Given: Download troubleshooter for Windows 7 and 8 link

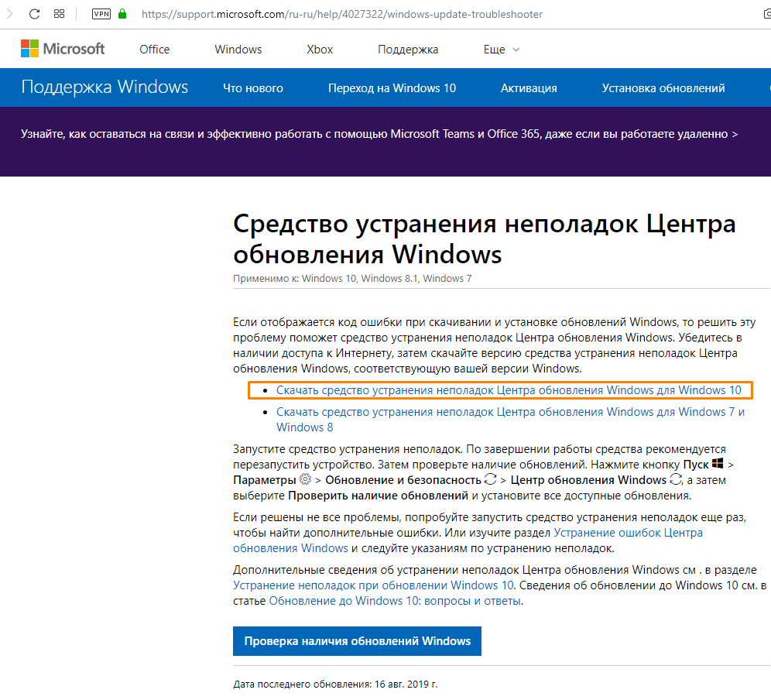Looking at the screenshot, I should tap(510, 420).
